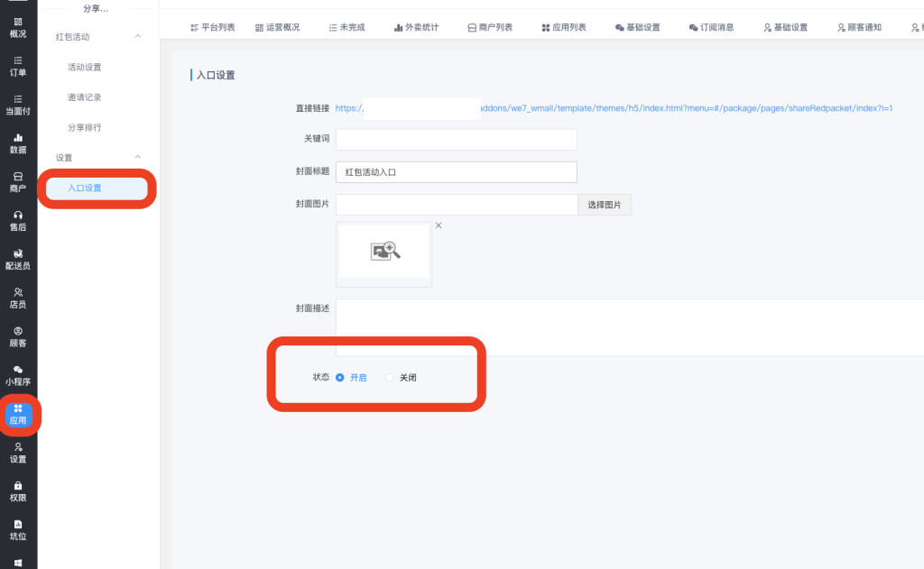Select the 开启 status radio button
This screenshot has height=569, width=924.
[x=340, y=378]
